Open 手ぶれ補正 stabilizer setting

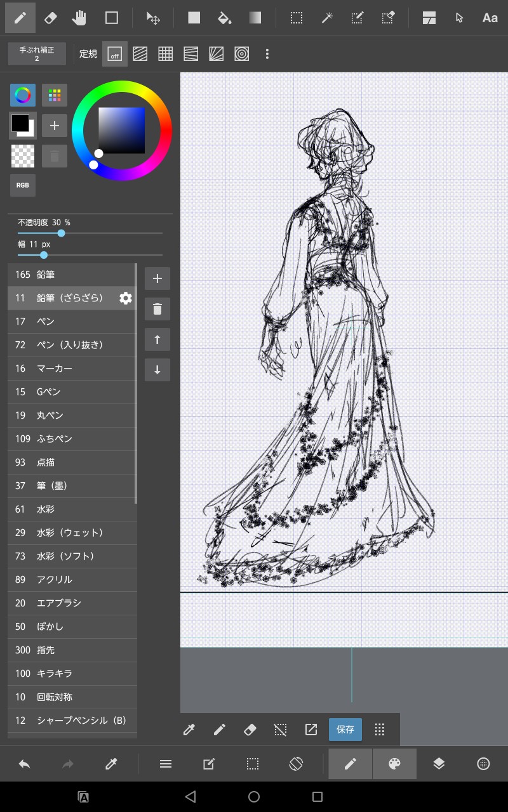point(37,54)
